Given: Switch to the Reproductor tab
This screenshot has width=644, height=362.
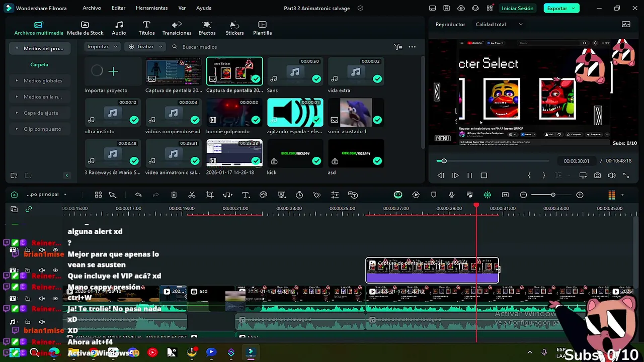Looking at the screenshot, I should point(450,24).
